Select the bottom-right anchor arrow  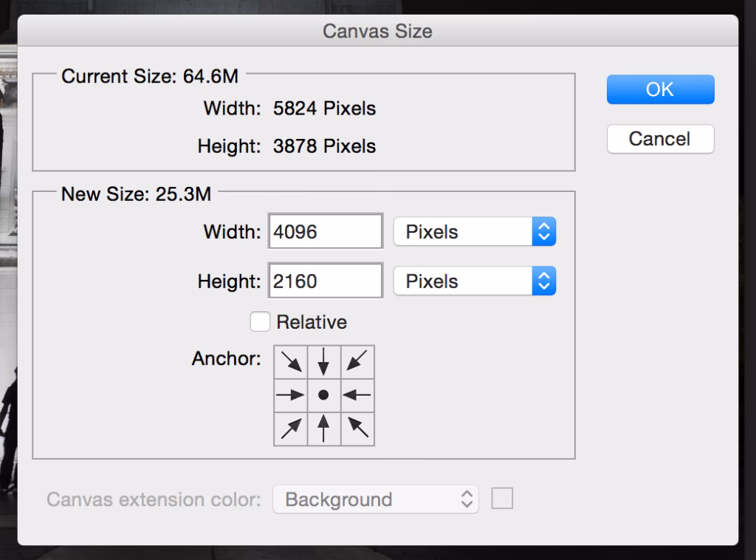(x=357, y=428)
